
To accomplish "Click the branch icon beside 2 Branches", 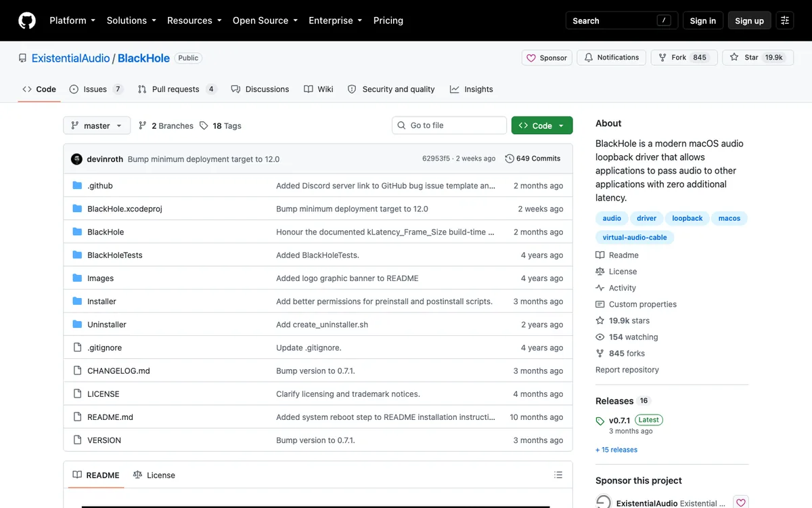I will 143,126.
